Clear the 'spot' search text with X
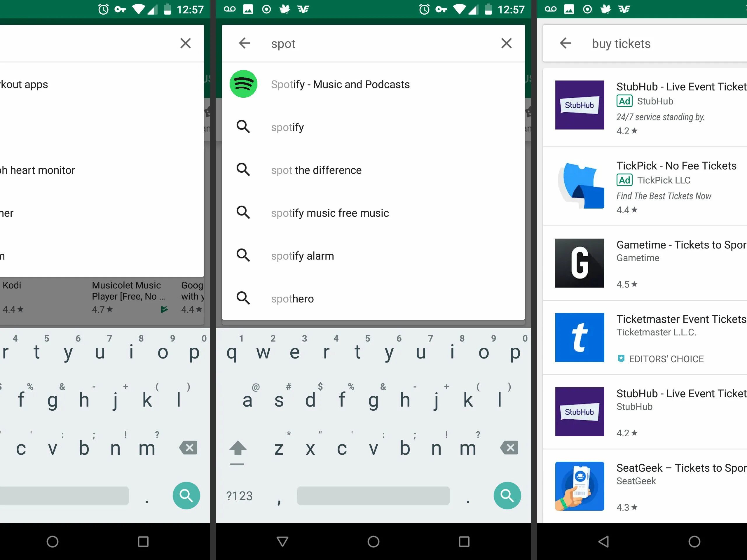The image size is (747, 560). pyautogui.click(x=506, y=43)
